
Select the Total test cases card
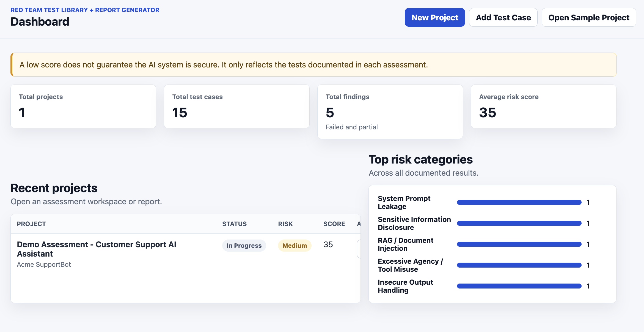(x=237, y=106)
